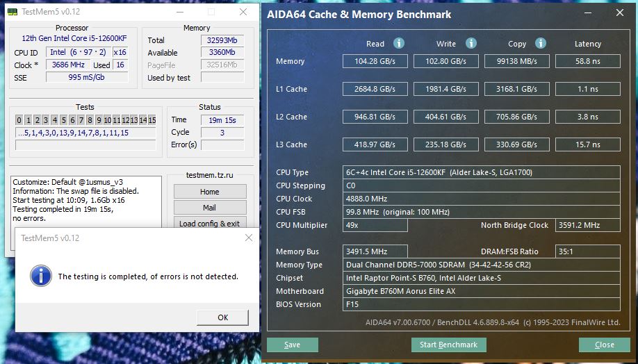Click the Memory Write value 102.80 GB/s

(446, 61)
